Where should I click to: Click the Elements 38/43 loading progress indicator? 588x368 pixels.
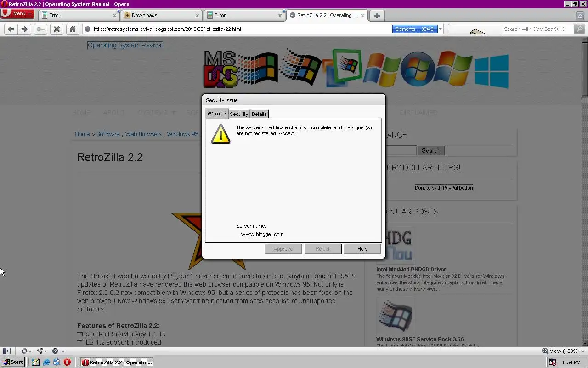415,29
